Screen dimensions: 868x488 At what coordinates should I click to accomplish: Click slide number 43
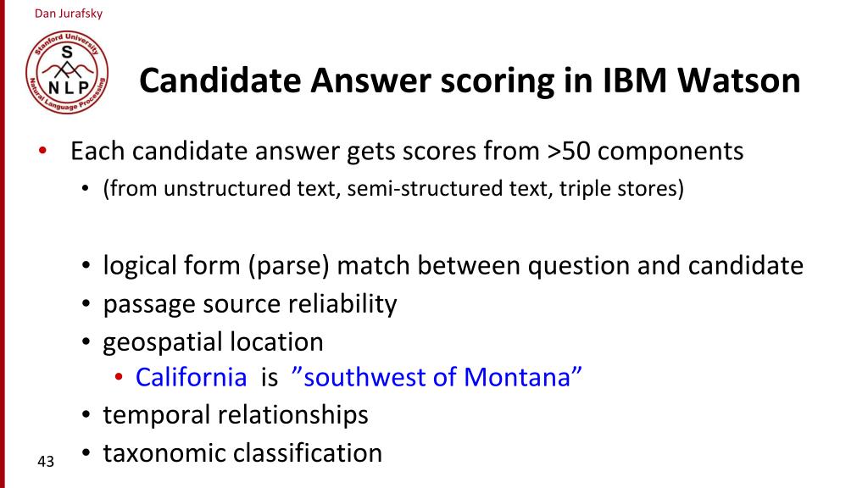click(x=46, y=461)
